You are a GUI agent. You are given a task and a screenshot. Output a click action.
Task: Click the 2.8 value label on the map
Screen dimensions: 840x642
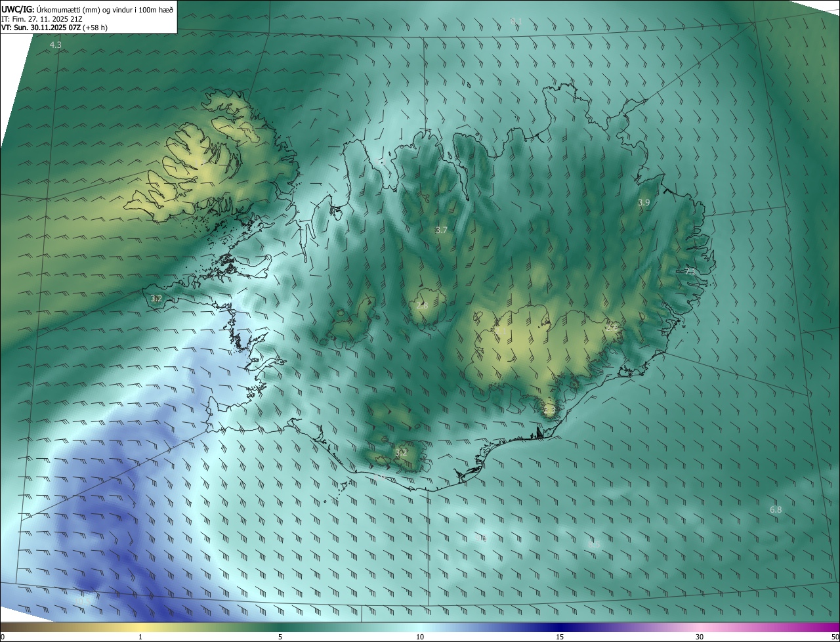pos(422,305)
